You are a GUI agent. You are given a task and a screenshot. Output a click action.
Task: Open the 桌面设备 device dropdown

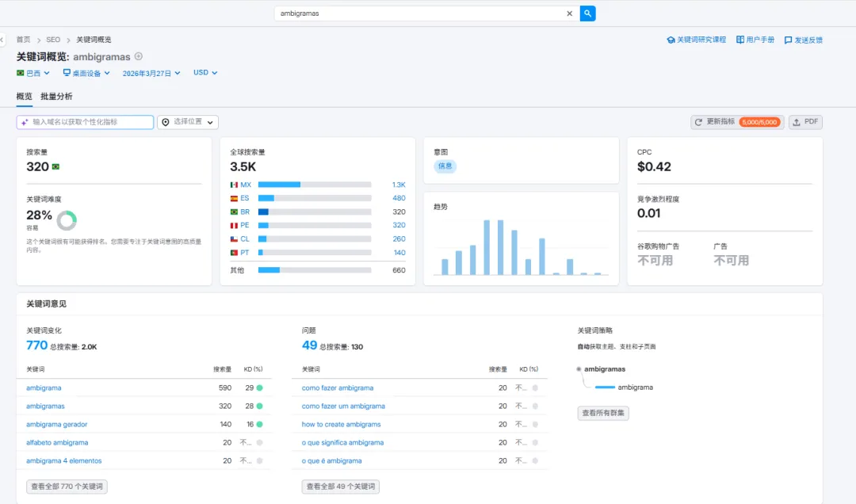pyautogui.click(x=86, y=73)
